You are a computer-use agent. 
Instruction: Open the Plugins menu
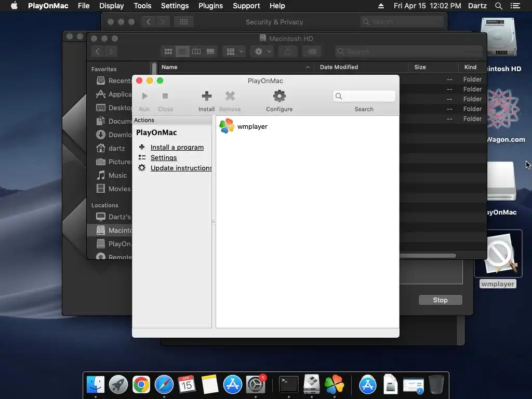(x=211, y=6)
